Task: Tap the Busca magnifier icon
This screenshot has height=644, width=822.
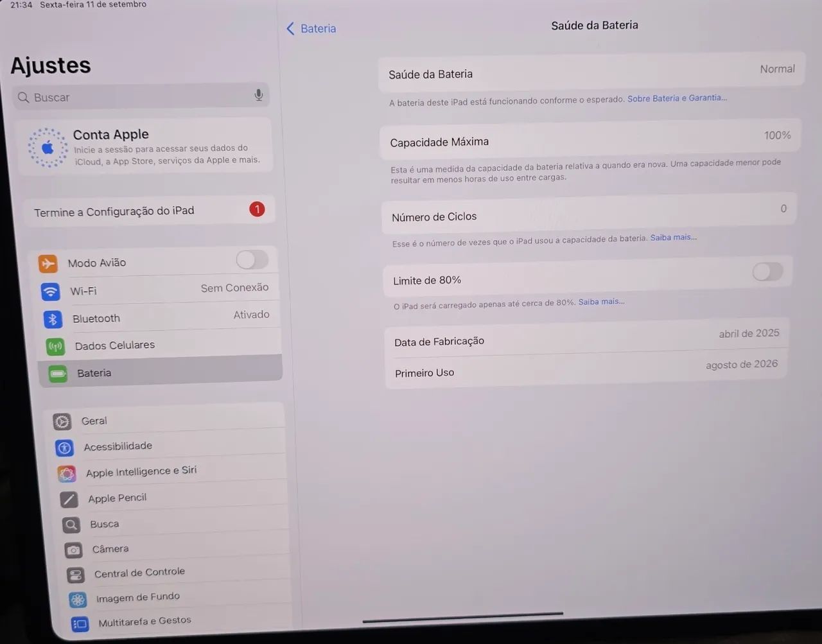Action: point(71,525)
